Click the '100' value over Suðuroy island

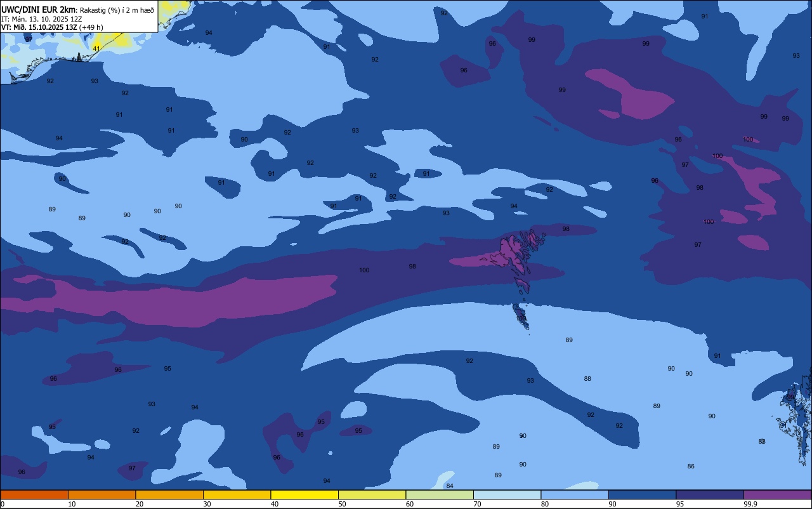tap(521, 318)
